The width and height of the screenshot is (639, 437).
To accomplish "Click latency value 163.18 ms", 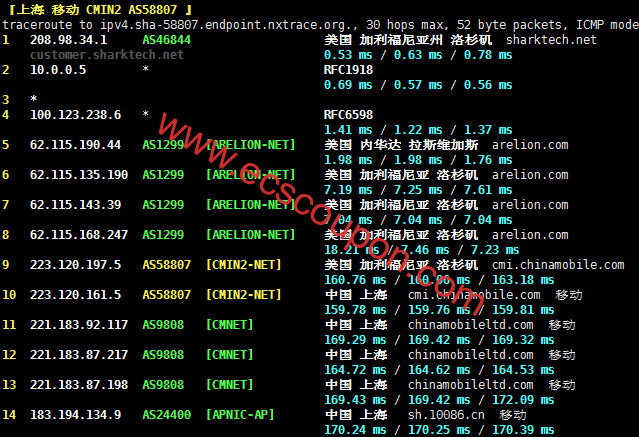I will 523,280.
